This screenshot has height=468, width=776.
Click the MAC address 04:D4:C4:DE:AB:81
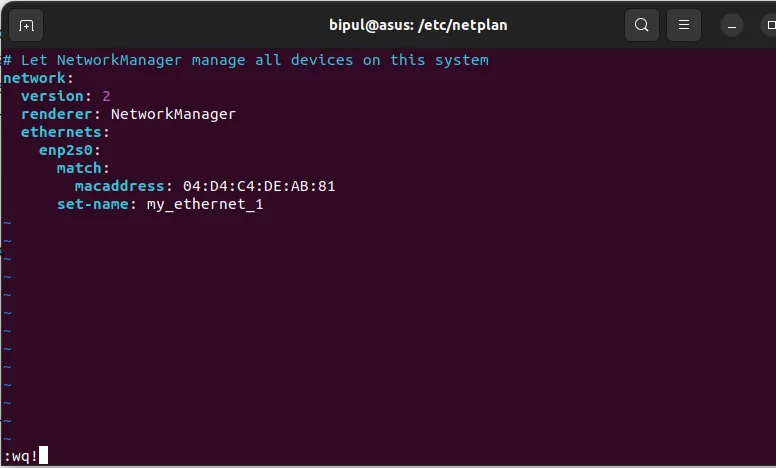click(x=259, y=186)
